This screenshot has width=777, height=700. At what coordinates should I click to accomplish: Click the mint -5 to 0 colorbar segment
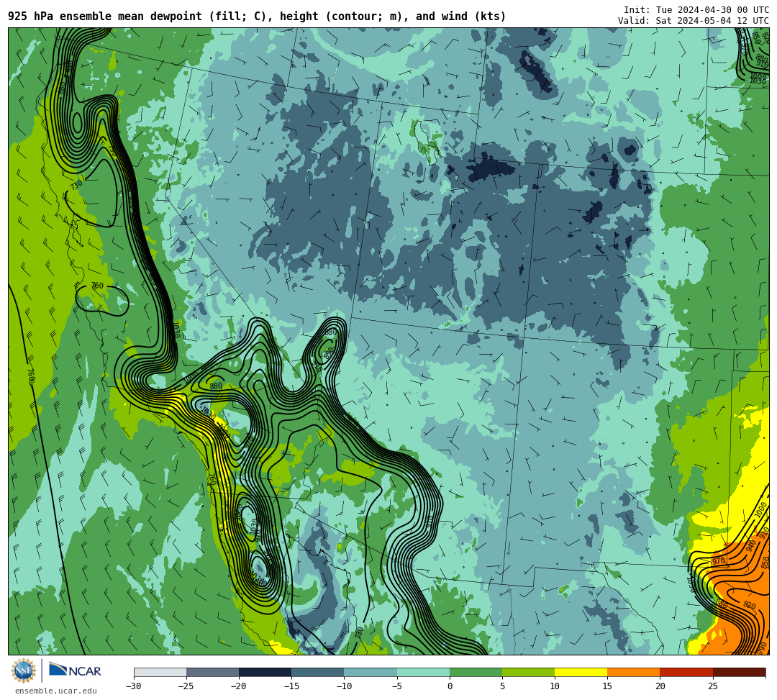[423, 672]
